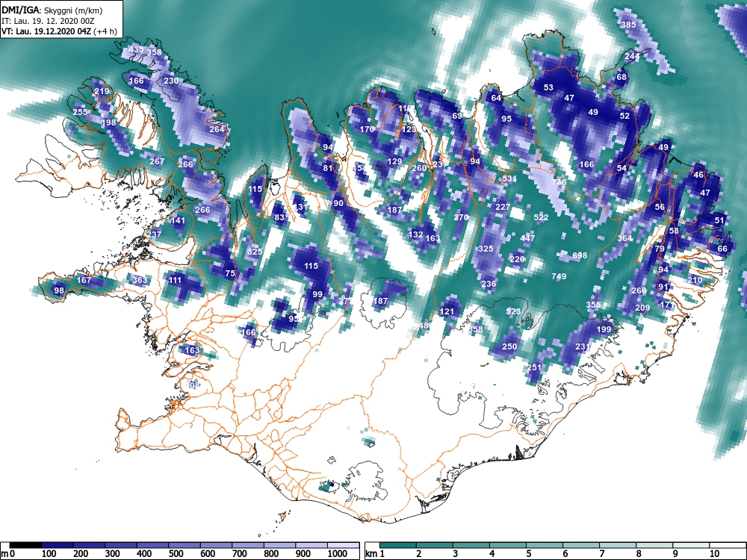The width and height of the screenshot is (747, 560).
Task: Click the visibility value 121 on the map
Action: click(x=447, y=312)
